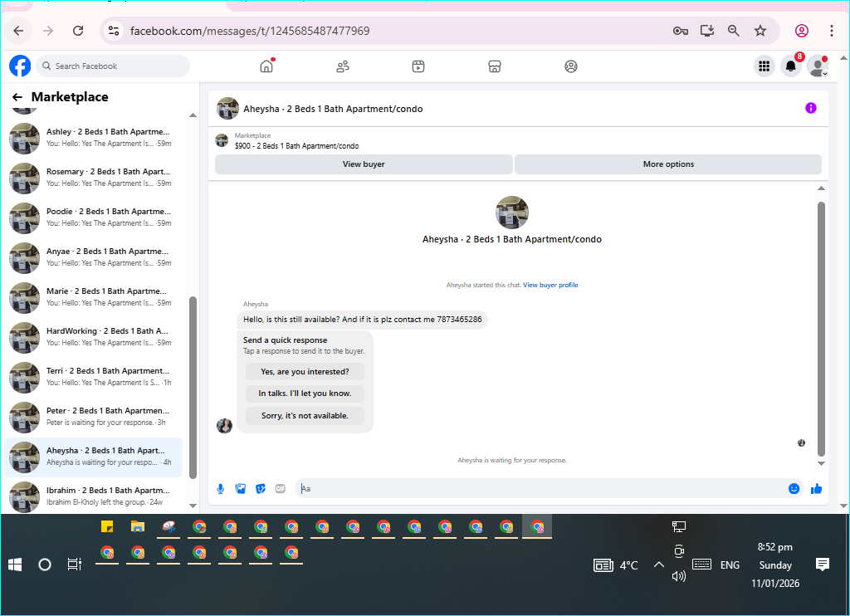Click the back arrow next to Marketplace
Screen dimensions: 850x616
click(x=17, y=97)
